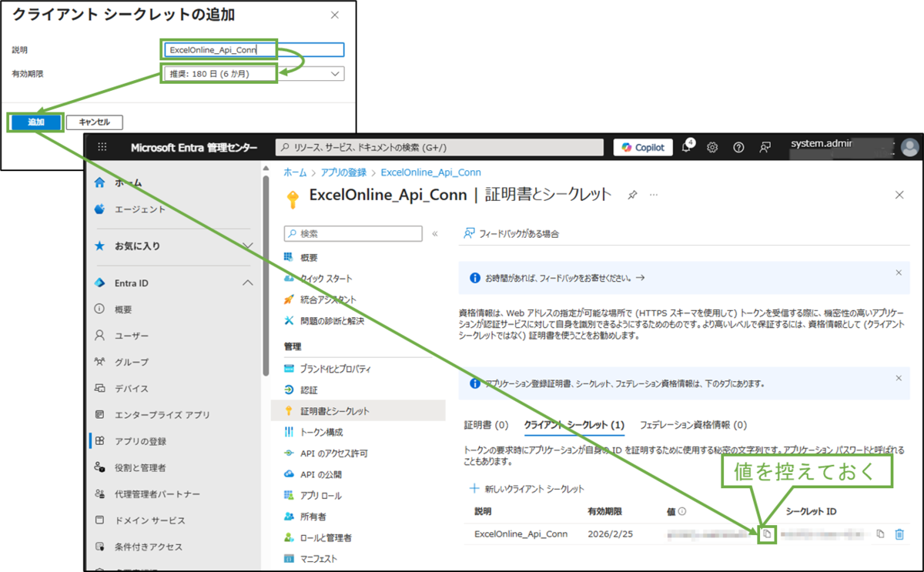Expand the お気に入り section chevron
This screenshot has width=924, height=572.
click(247, 246)
